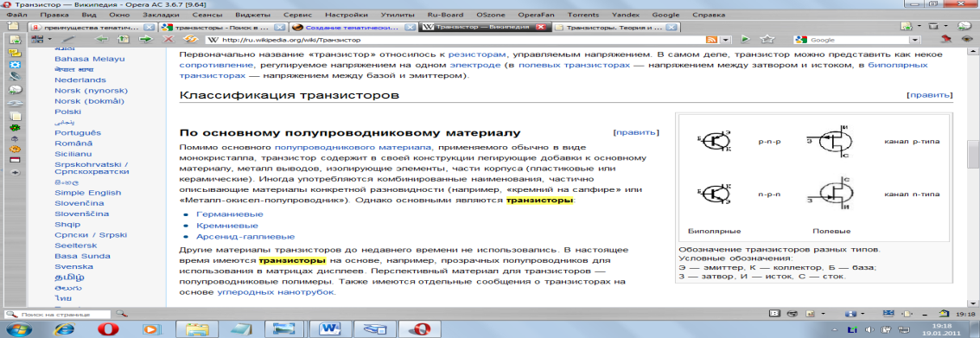Screen dimensions: 980x338
Task: Switch to tab 'транзисторы - Поиск в ...'
Action: coord(222,28)
